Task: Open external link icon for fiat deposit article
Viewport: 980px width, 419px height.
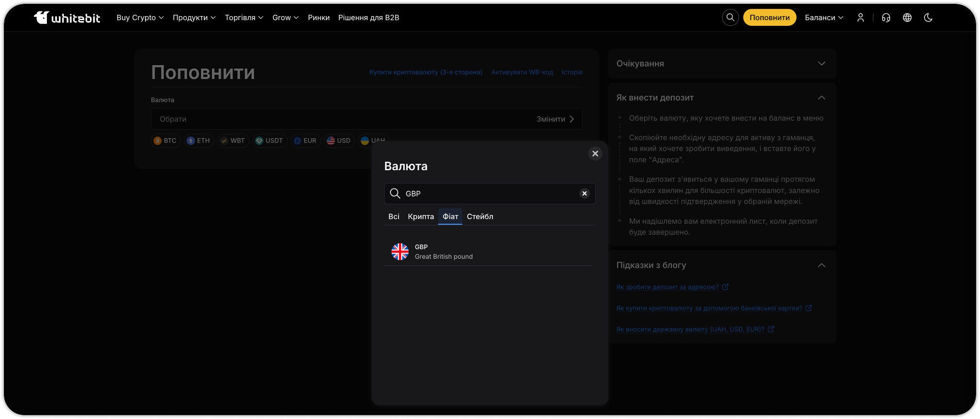Action: [x=771, y=329]
